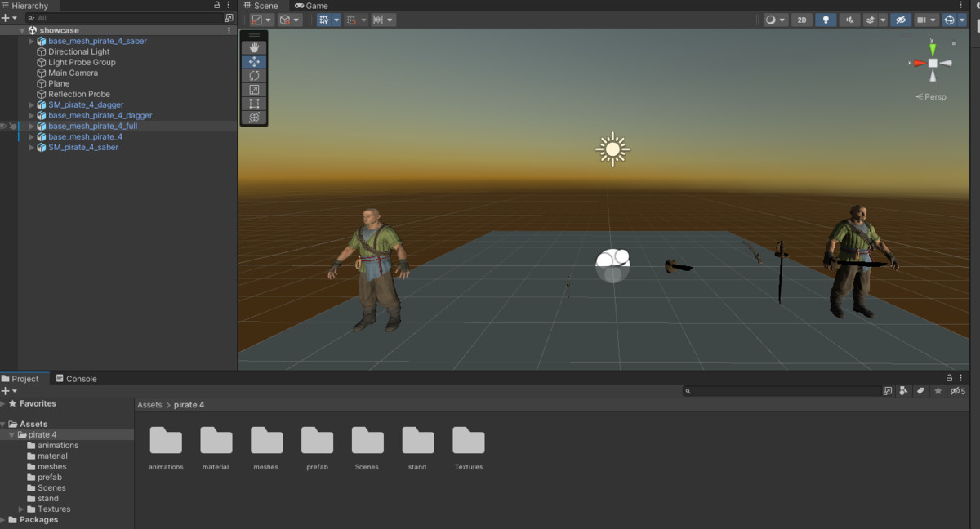Click the Project panel search field
The image size is (980, 529).
(786, 391)
